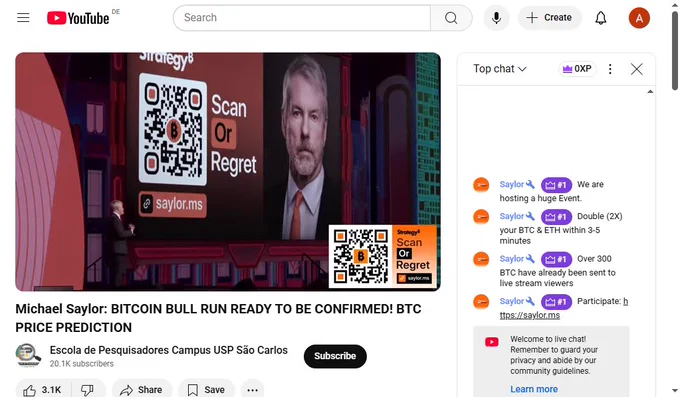Screen dimensions: 680x397
Task: Subscribe to the channel
Action: point(335,356)
